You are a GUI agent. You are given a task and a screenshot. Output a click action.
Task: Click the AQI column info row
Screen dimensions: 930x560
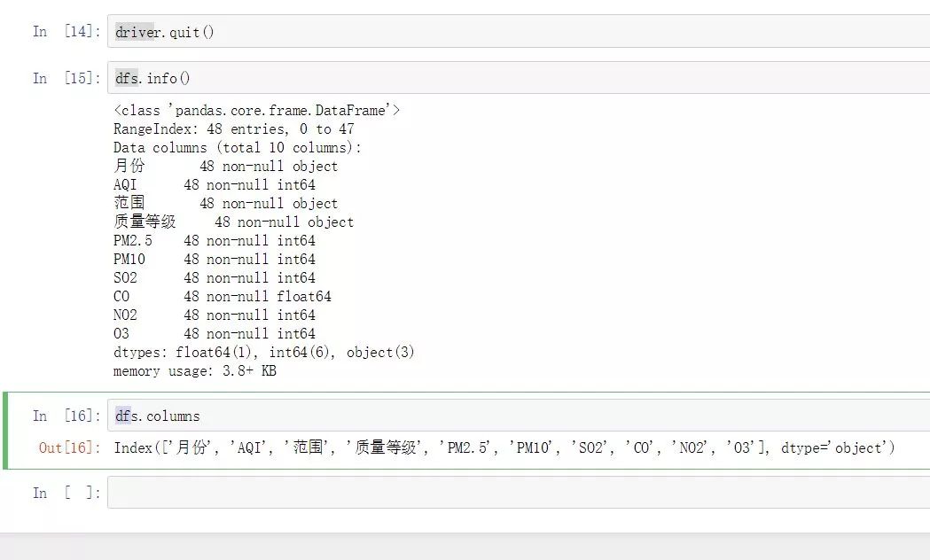point(215,185)
